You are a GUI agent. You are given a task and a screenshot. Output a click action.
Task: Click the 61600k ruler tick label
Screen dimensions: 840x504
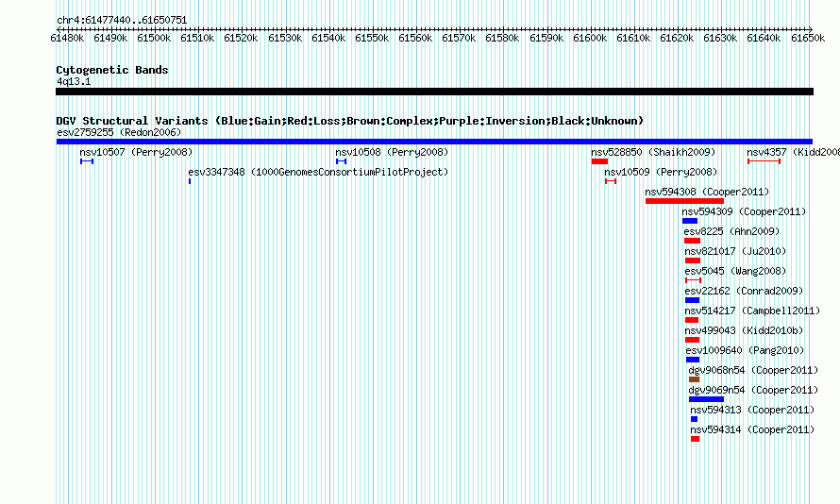pyautogui.click(x=590, y=38)
